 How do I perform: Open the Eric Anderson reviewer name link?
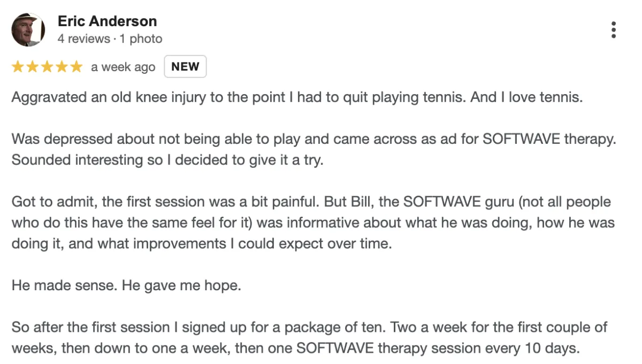pos(107,21)
